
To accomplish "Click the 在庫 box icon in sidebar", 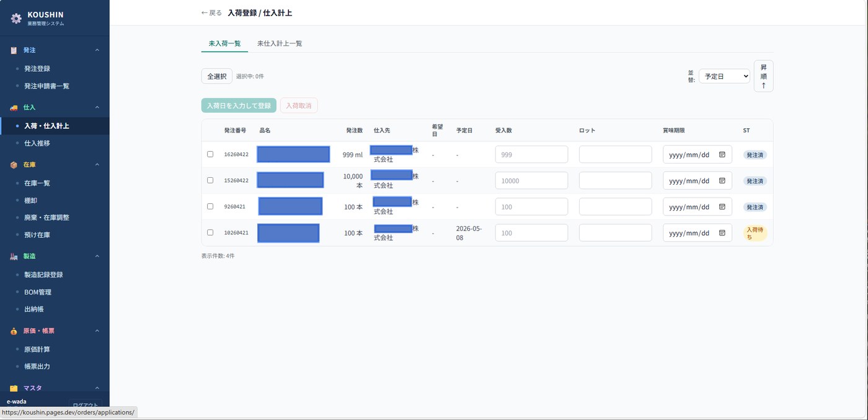I will pyautogui.click(x=14, y=165).
